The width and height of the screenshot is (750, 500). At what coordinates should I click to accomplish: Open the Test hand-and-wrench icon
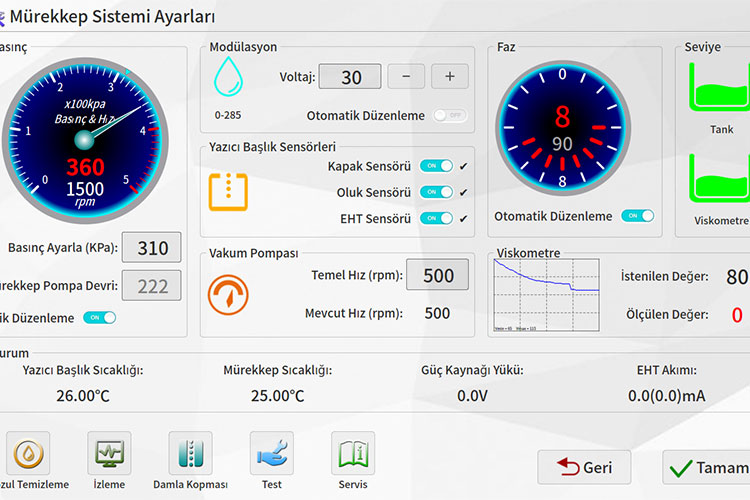tap(272, 453)
